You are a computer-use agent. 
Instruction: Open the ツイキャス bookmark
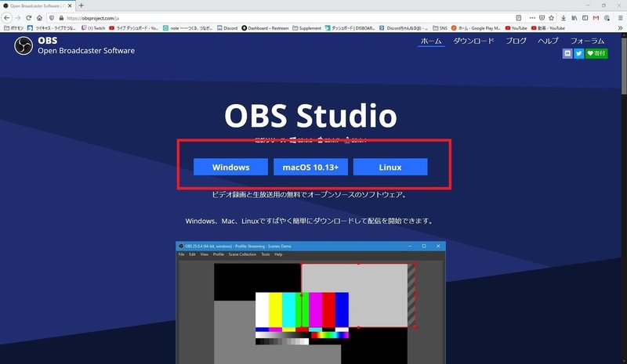click(52, 28)
